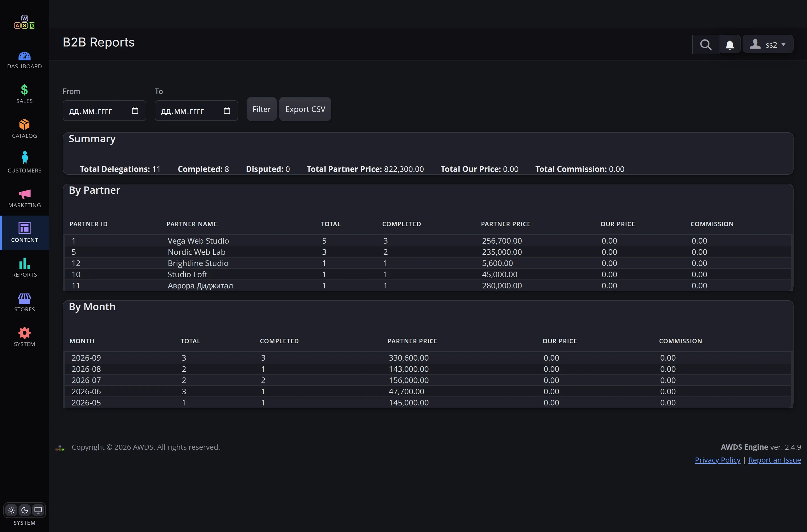Select the Nordic Web Lab partner name
Screen dimensions: 807x532
point(197,252)
